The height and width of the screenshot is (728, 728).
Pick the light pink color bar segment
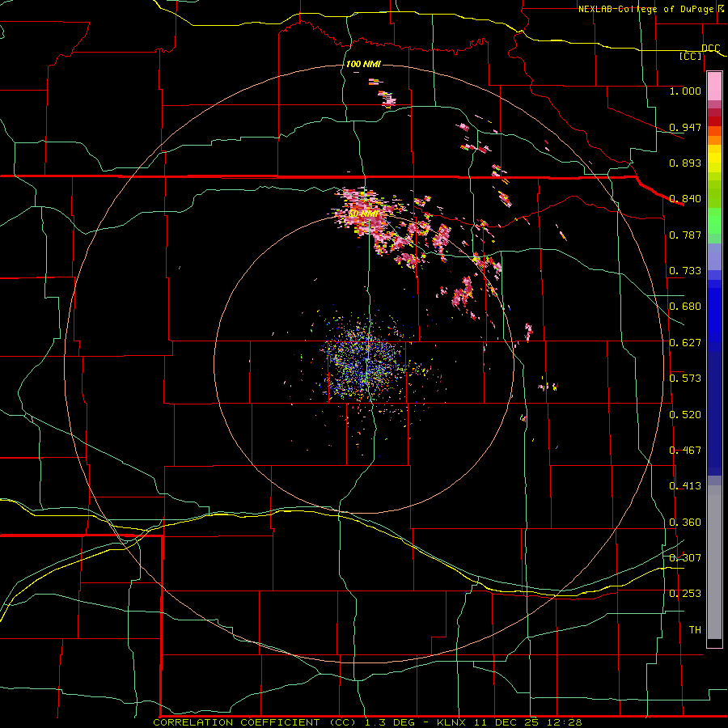pos(714,87)
